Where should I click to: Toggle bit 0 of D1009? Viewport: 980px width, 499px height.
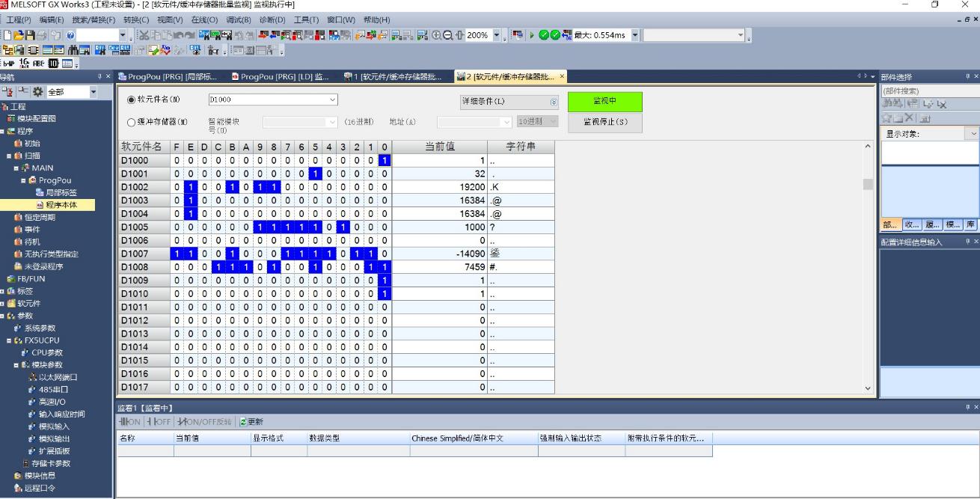[385, 281]
